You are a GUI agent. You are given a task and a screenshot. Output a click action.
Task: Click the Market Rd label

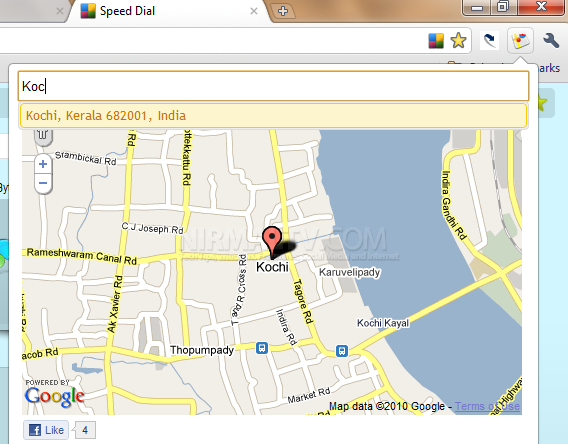[x=309, y=395]
